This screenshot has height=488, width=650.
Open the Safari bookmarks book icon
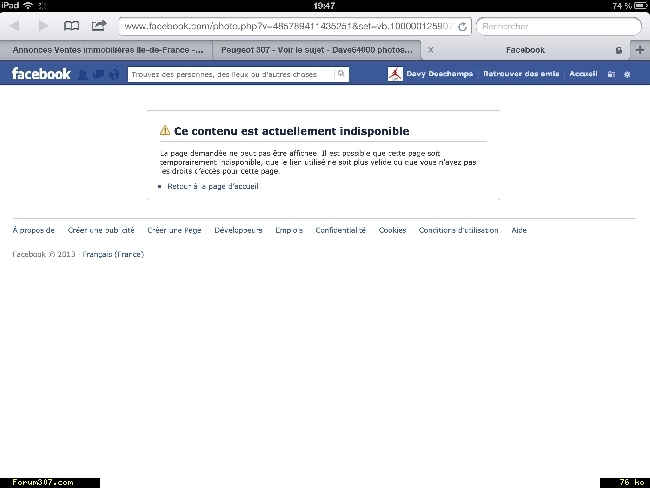pyautogui.click(x=71, y=26)
